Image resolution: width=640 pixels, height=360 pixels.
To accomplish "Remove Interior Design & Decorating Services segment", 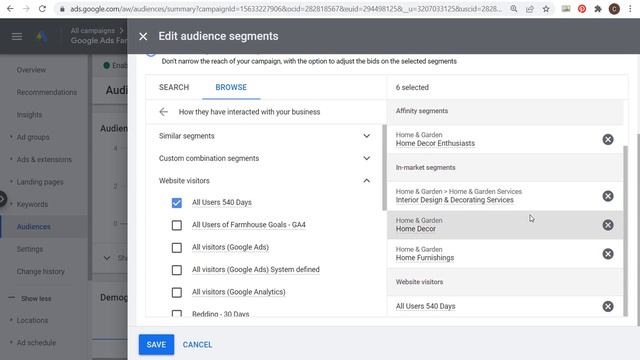I will point(608,196).
